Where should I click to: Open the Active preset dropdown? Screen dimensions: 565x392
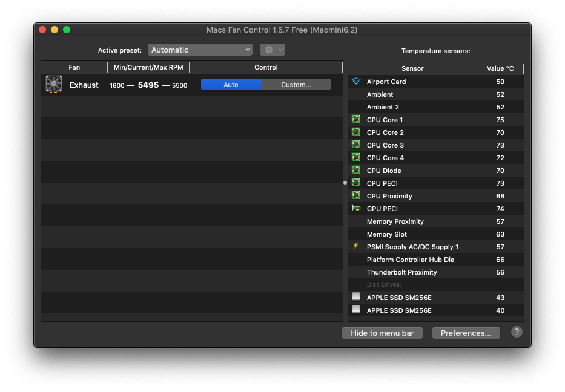(x=200, y=50)
